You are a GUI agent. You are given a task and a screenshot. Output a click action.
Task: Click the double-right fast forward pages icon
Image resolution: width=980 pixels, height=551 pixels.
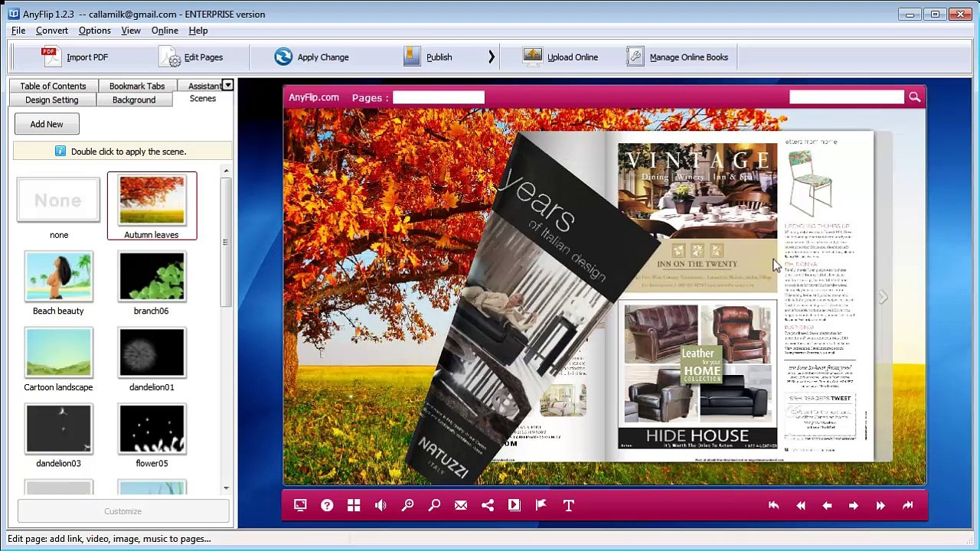coord(880,505)
